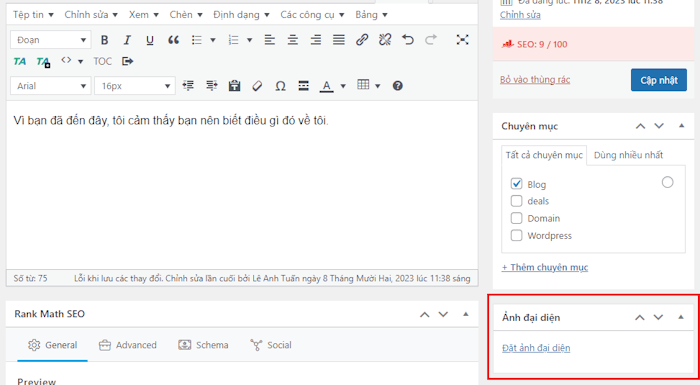Click the Đặt ảnh đại diện link
The image size is (700, 385).
coord(536,348)
